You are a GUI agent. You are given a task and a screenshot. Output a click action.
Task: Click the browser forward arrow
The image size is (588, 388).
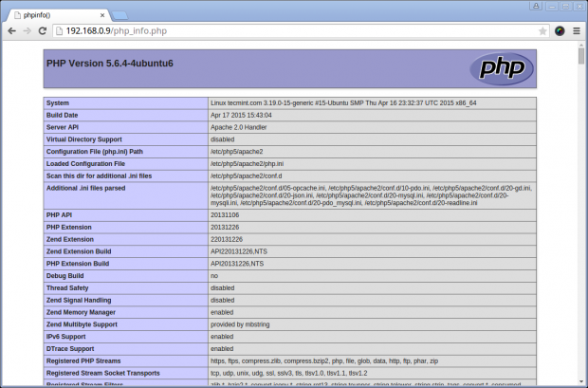pyautogui.click(x=27, y=31)
